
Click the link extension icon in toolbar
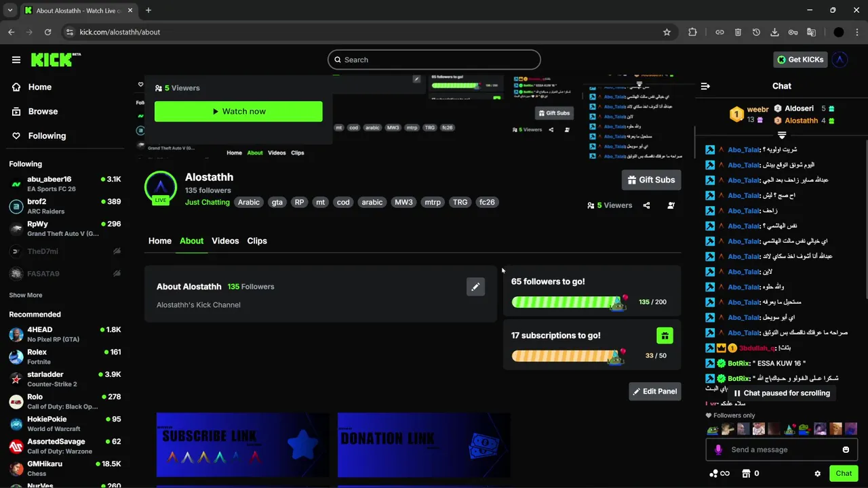point(719,32)
